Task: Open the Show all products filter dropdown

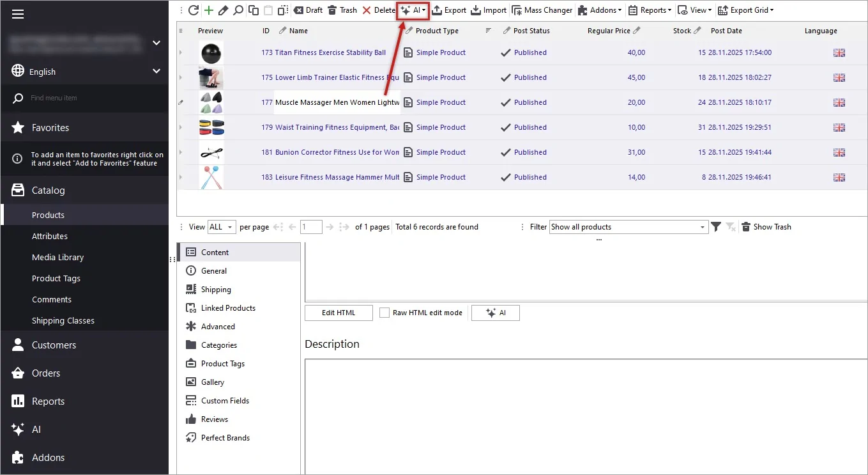Action: tap(628, 226)
